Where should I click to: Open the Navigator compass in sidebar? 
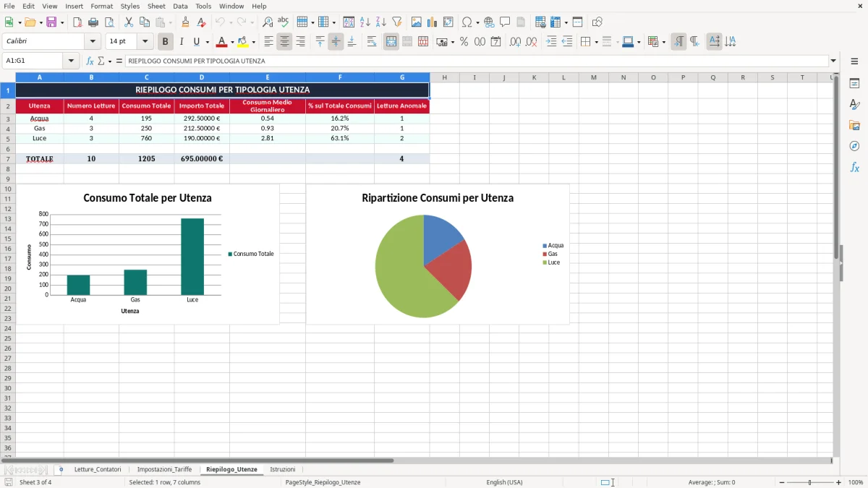point(854,146)
